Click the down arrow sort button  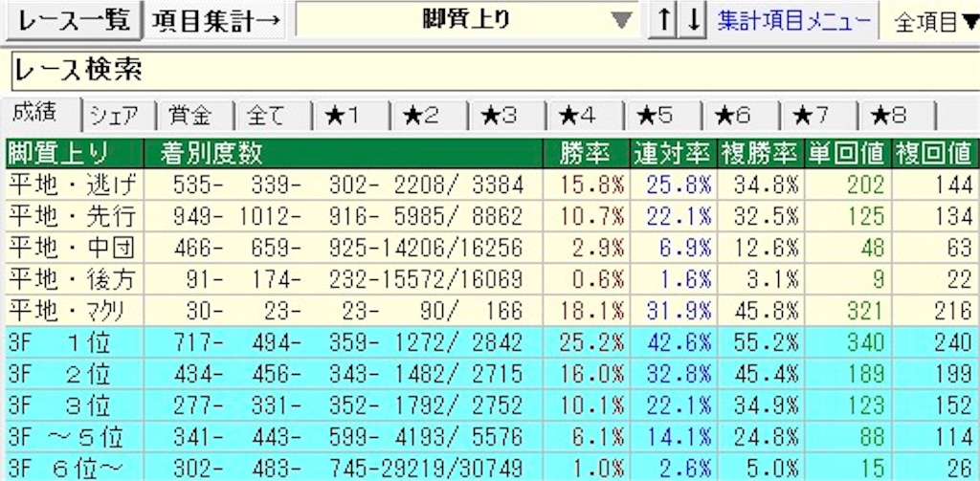(694, 21)
